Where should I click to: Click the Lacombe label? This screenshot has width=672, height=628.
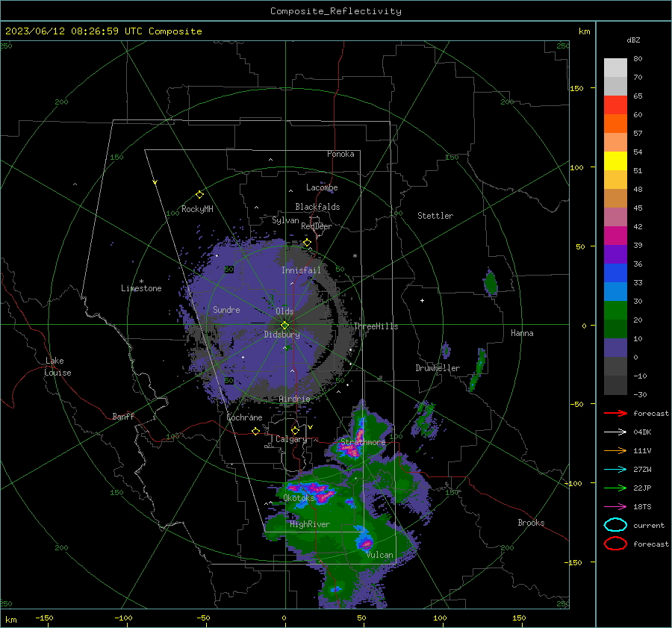322,187
